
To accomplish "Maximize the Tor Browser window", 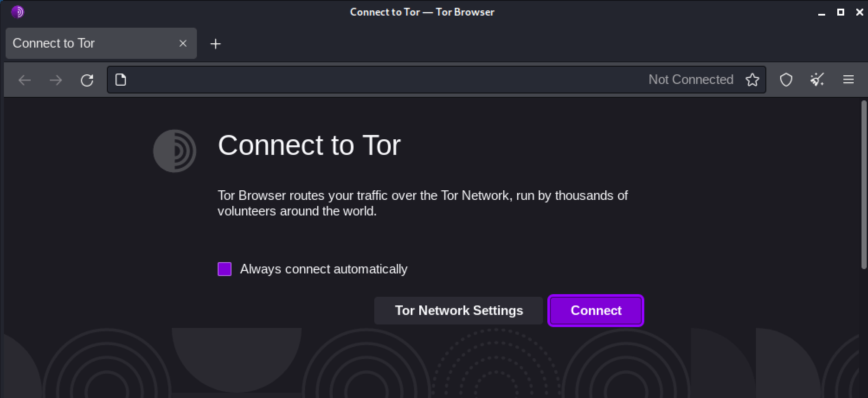I will click(x=841, y=12).
